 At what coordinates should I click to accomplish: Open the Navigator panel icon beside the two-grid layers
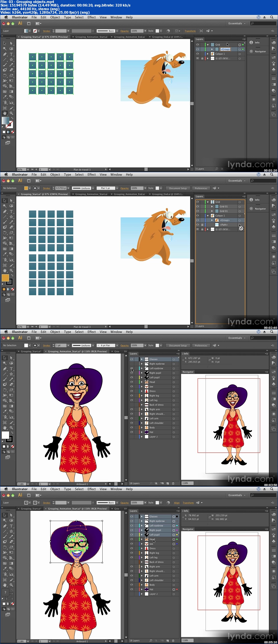pyautogui.click(x=251, y=208)
